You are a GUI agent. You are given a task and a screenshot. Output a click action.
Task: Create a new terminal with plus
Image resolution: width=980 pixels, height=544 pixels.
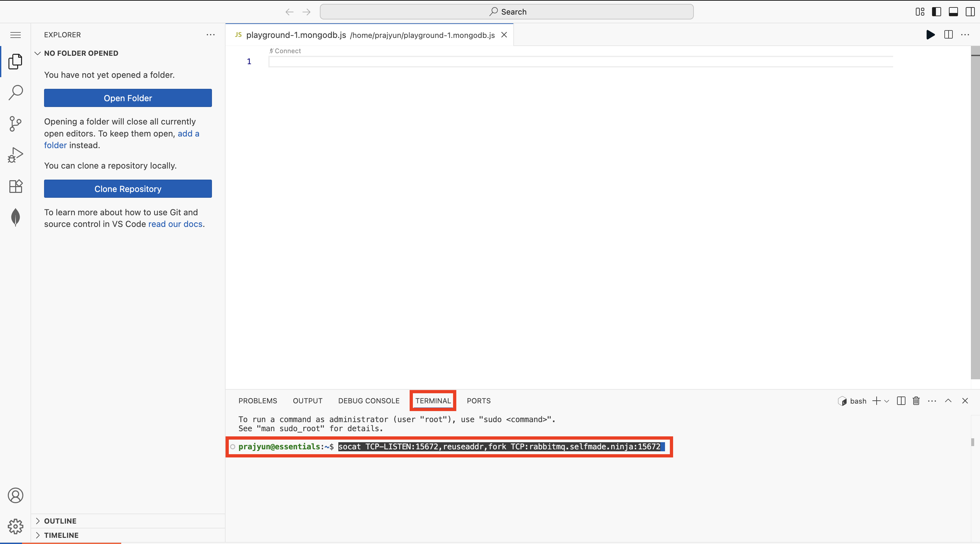pyautogui.click(x=877, y=401)
